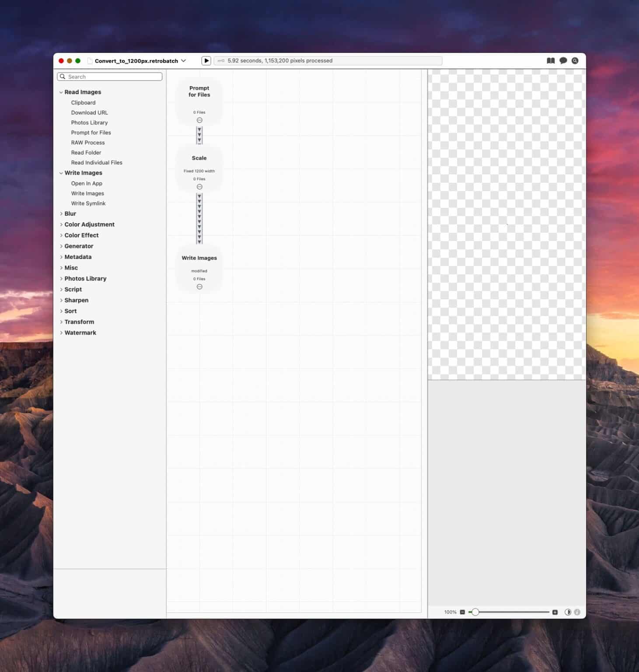Collapse the Scale node details
This screenshot has width=639, height=672.
(x=199, y=187)
